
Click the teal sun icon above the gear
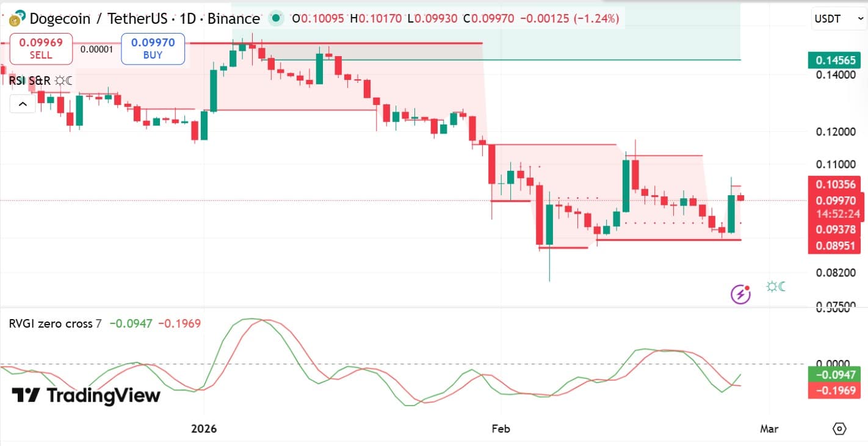tap(770, 286)
